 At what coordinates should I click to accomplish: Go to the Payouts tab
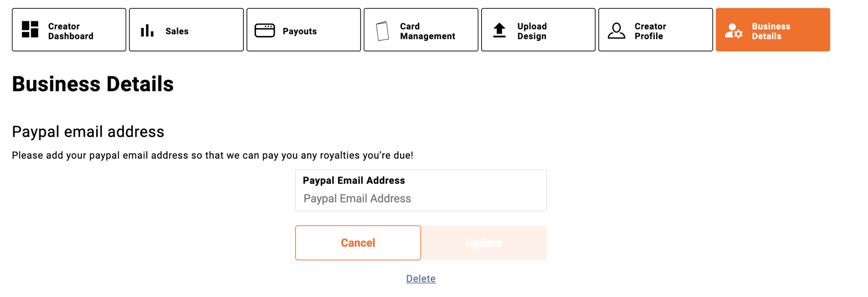(x=300, y=31)
